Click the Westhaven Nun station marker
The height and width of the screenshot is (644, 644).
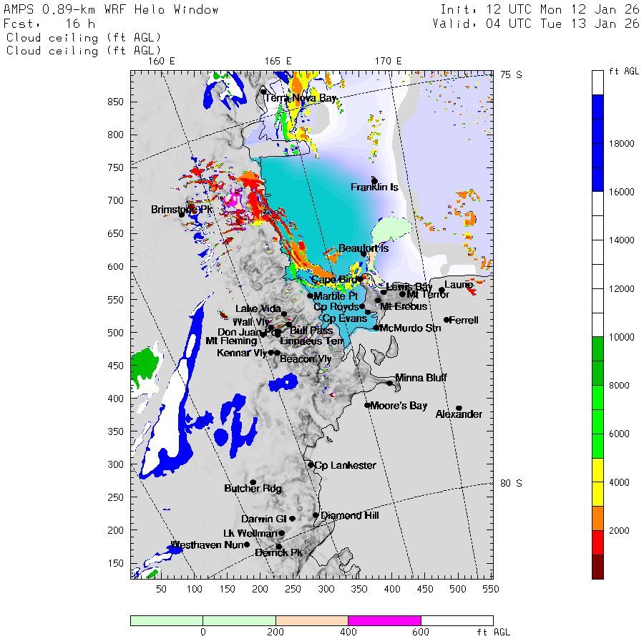point(247,544)
